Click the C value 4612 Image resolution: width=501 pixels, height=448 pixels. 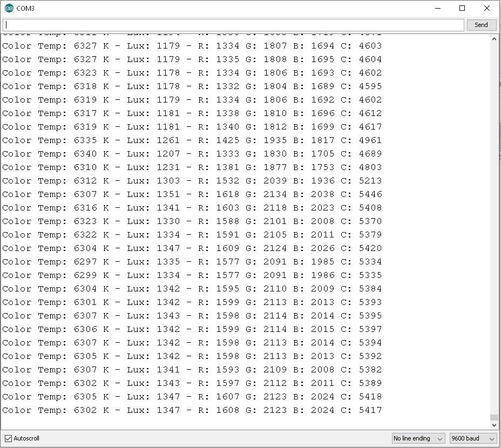pyautogui.click(x=370, y=113)
